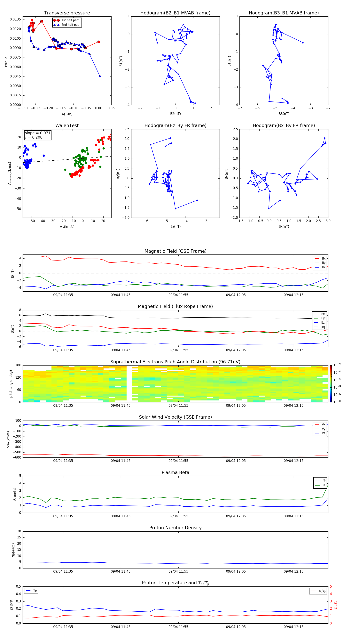Click the 'B2(nT)' x-axis label
Image resolution: width=351 pixels, height=644 pixels.
(x=175, y=114)
